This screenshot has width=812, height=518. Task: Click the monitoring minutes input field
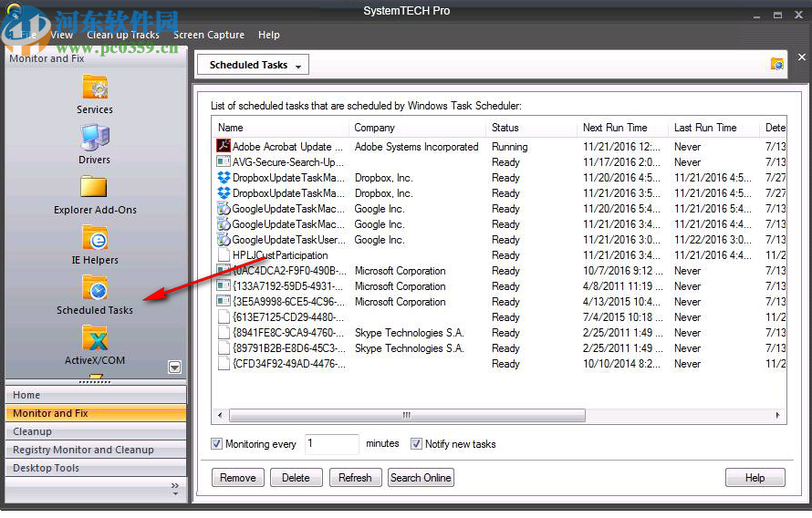click(331, 444)
